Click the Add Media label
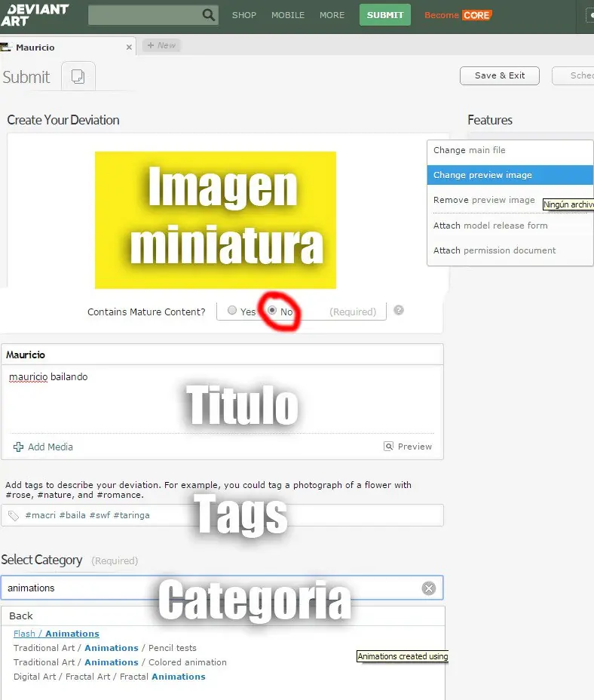This screenshot has height=700, width=594. pos(50,447)
